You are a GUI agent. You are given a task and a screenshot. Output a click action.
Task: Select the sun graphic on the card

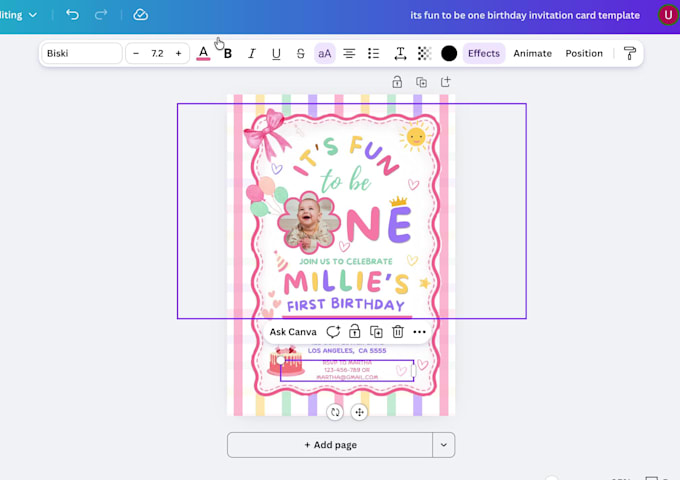point(415,137)
